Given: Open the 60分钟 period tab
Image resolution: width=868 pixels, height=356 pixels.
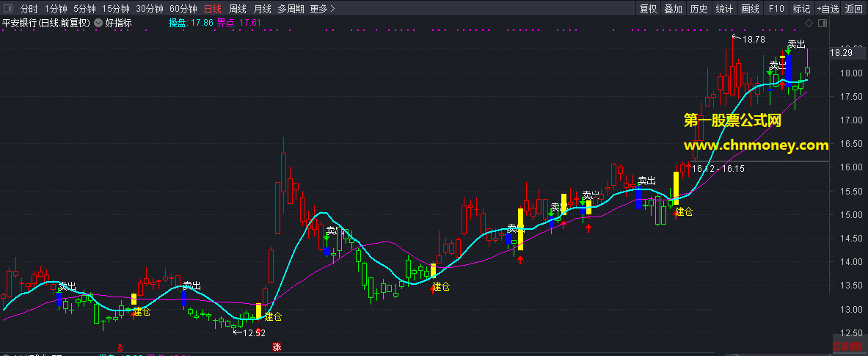Looking at the screenshot, I should [x=183, y=9].
